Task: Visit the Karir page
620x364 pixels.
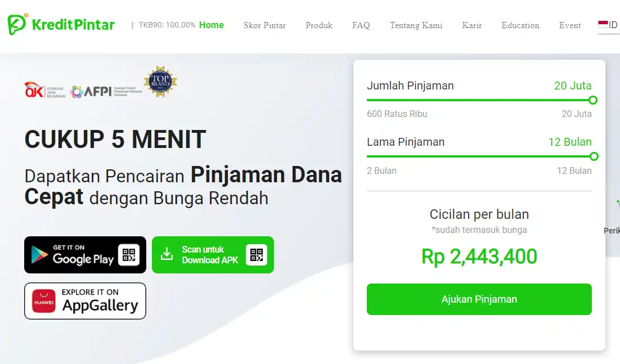Action: (x=472, y=25)
